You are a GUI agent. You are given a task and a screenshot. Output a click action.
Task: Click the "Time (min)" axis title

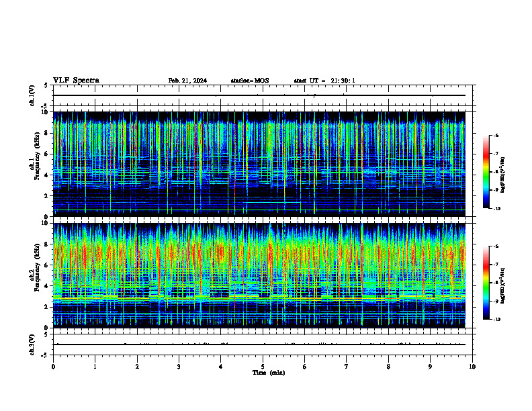pyautogui.click(x=269, y=373)
